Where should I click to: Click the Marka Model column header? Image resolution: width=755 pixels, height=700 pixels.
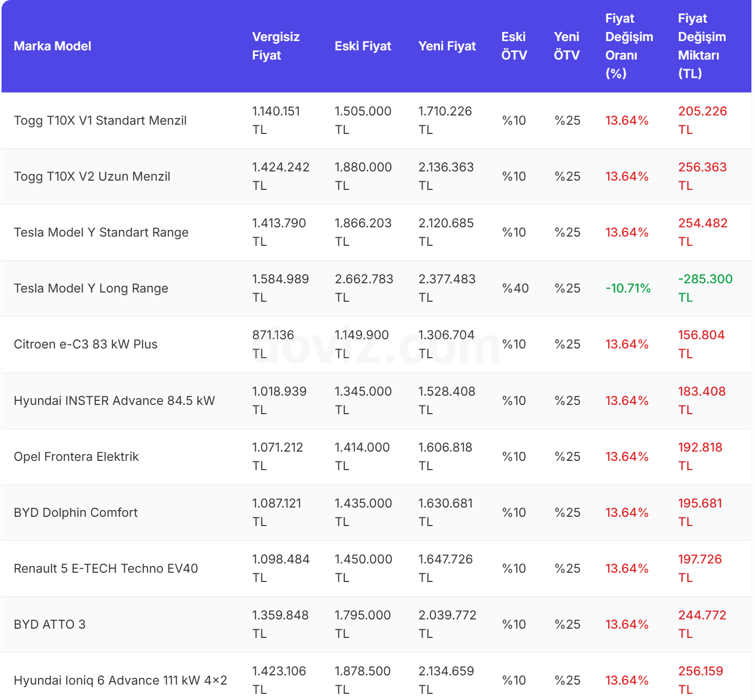click(52, 46)
